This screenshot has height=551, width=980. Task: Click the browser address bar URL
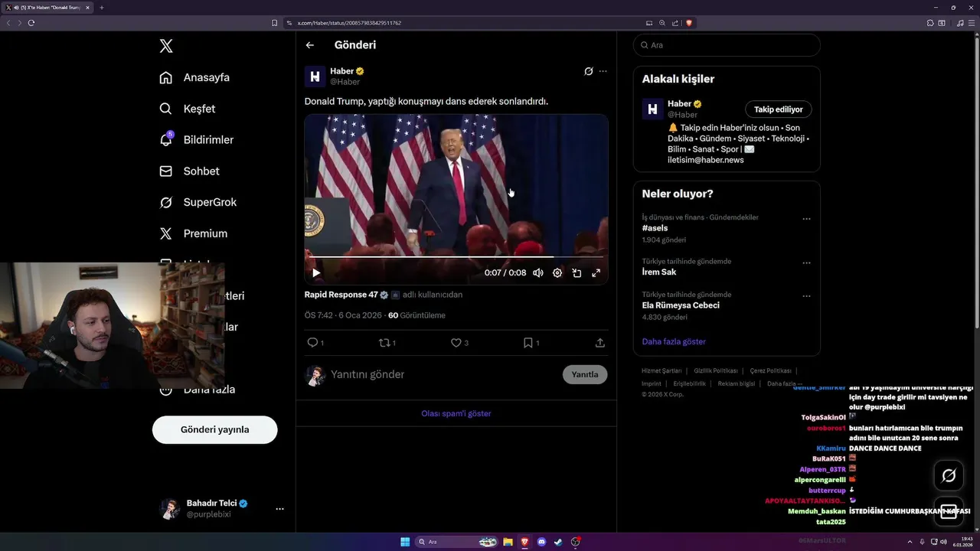tap(349, 23)
